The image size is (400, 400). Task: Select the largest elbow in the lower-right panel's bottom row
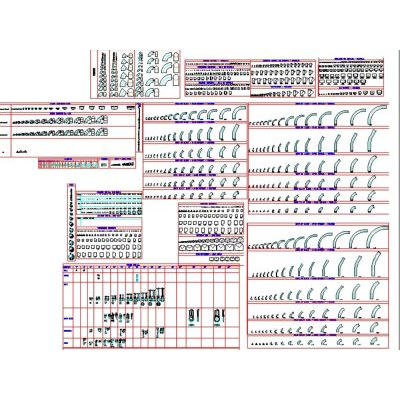click(x=374, y=341)
